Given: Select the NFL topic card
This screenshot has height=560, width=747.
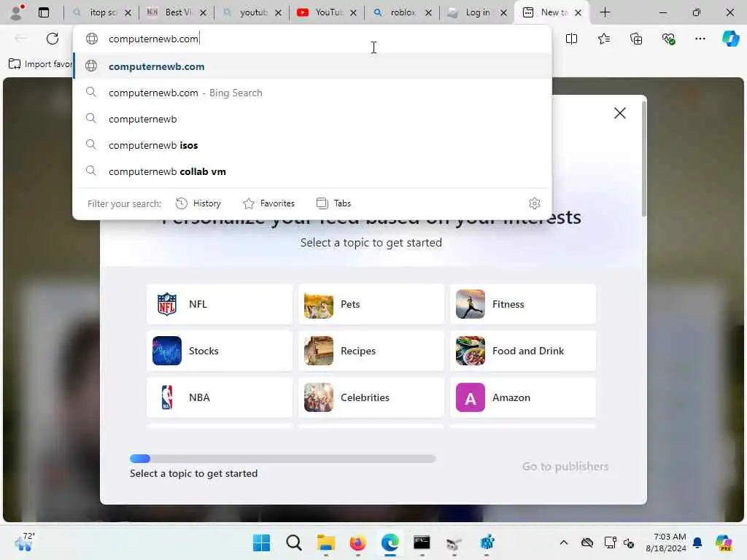Looking at the screenshot, I should [220, 304].
